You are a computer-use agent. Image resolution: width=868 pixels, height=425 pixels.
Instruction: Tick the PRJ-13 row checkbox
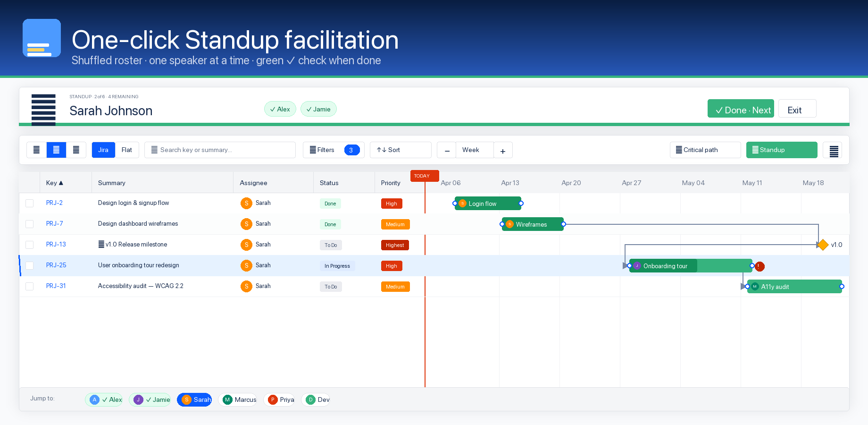coord(30,245)
